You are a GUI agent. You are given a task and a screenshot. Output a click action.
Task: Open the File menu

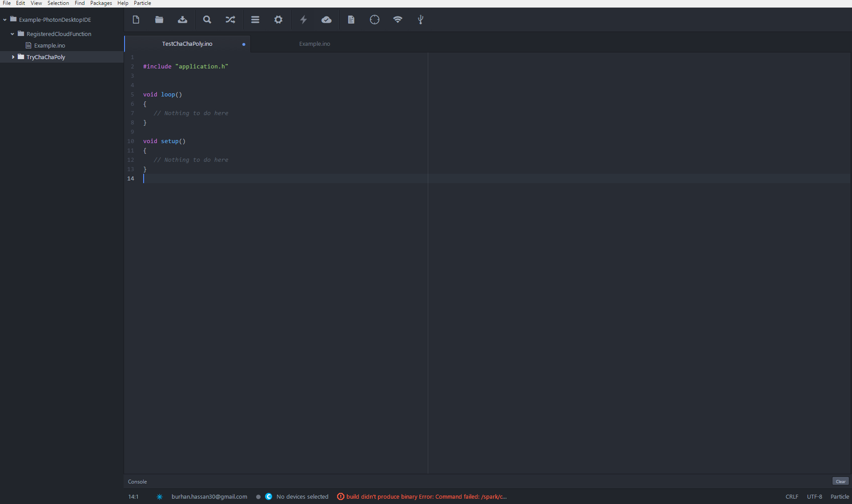click(x=7, y=3)
